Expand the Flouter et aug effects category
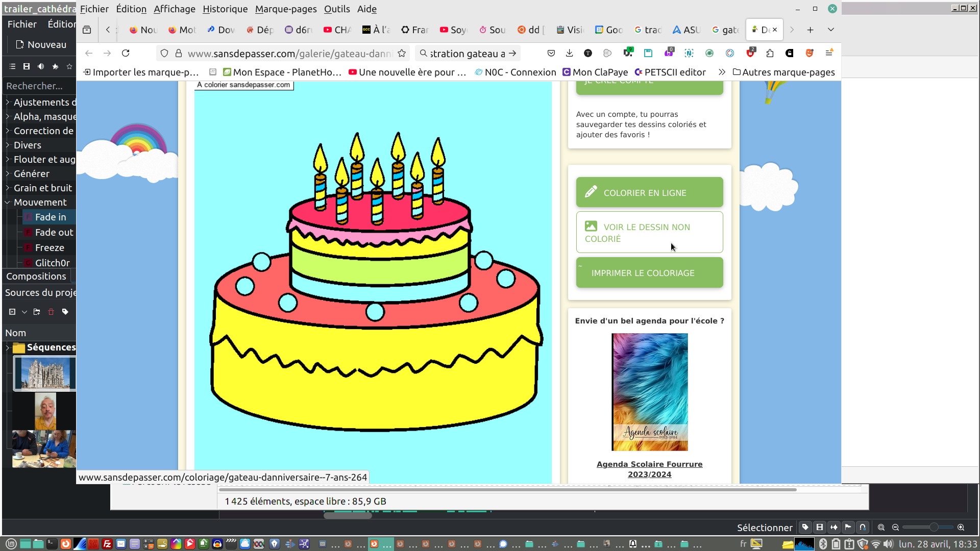This screenshot has height=551, width=980. [x=8, y=160]
